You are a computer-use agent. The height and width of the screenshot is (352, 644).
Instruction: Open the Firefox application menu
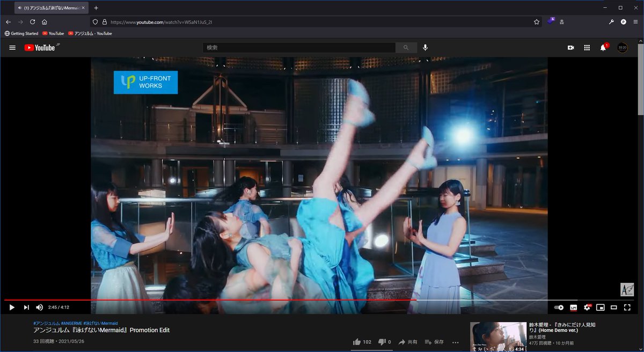click(x=635, y=22)
